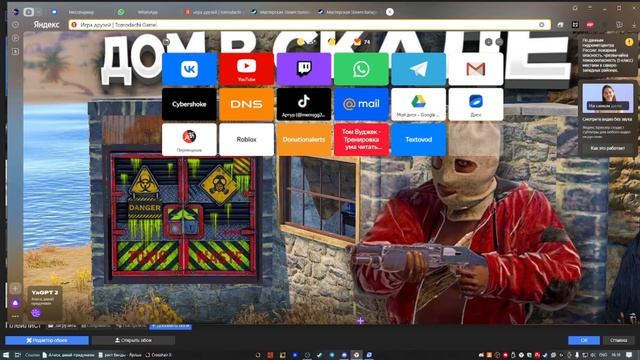640x360 pixels.
Task: Open the Roblox tile
Action: point(247,140)
